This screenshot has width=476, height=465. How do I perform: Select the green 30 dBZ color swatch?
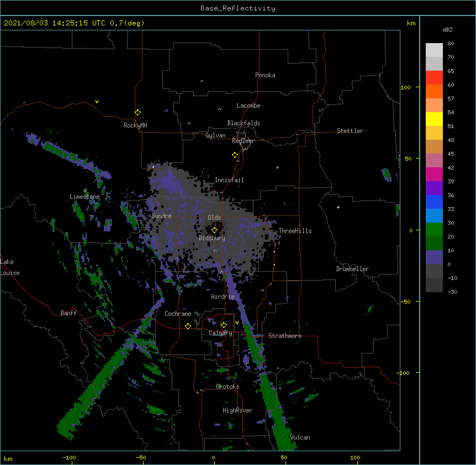pyautogui.click(x=434, y=230)
